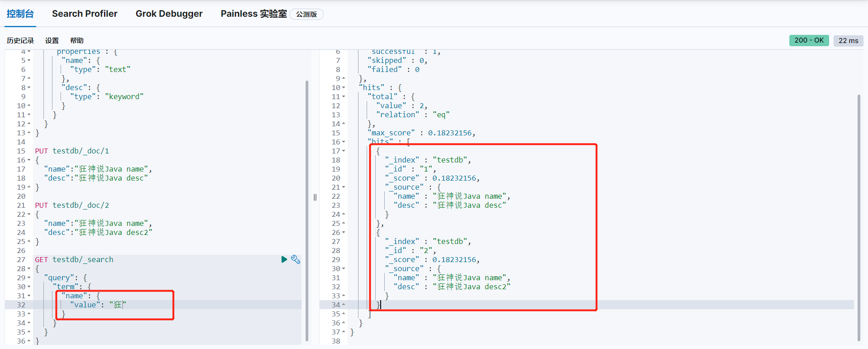Viewport: 868px width, 349px height.
Task: Collapse fold at request line 28
Action: 29,268
